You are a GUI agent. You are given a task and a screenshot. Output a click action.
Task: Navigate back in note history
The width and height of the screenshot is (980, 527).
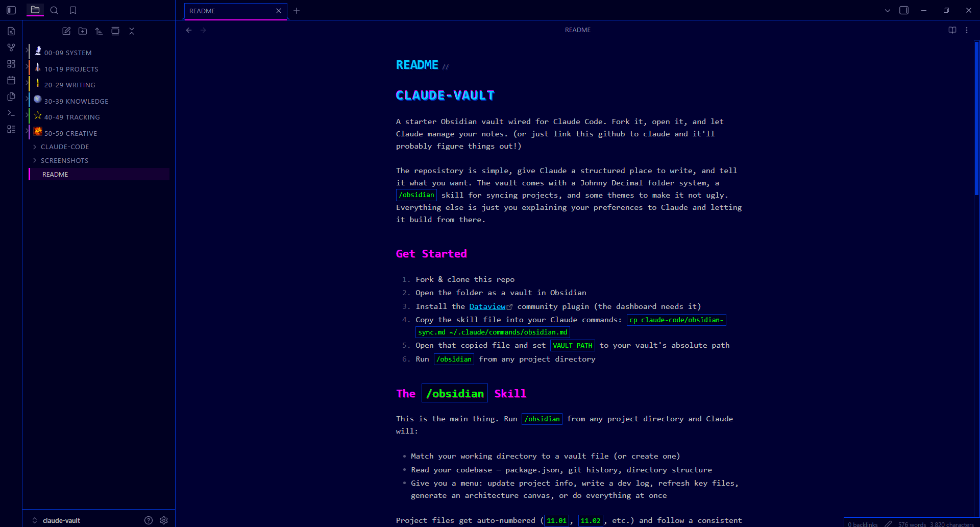click(x=189, y=30)
